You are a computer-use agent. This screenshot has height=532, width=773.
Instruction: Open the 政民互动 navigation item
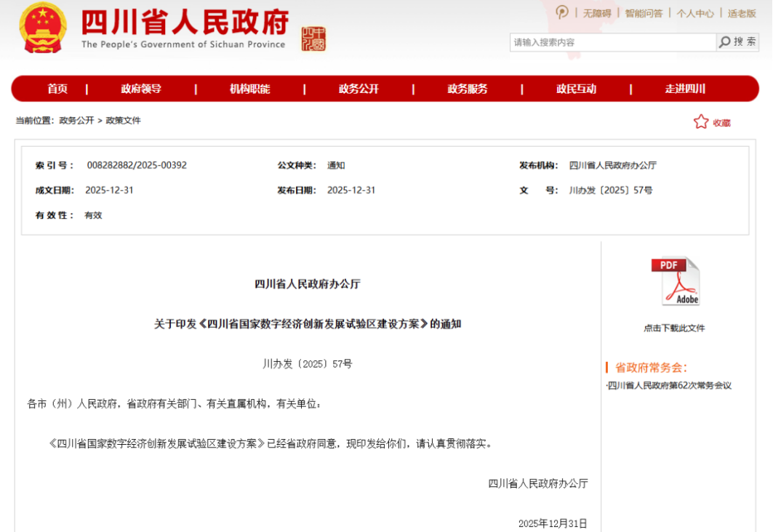pyautogui.click(x=576, y=89)
